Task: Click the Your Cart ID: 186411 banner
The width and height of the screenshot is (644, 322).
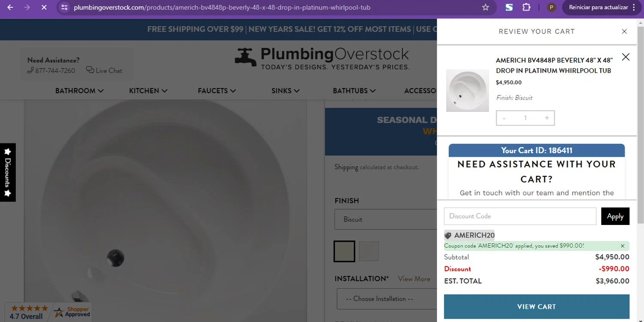Action: (537, 150)
